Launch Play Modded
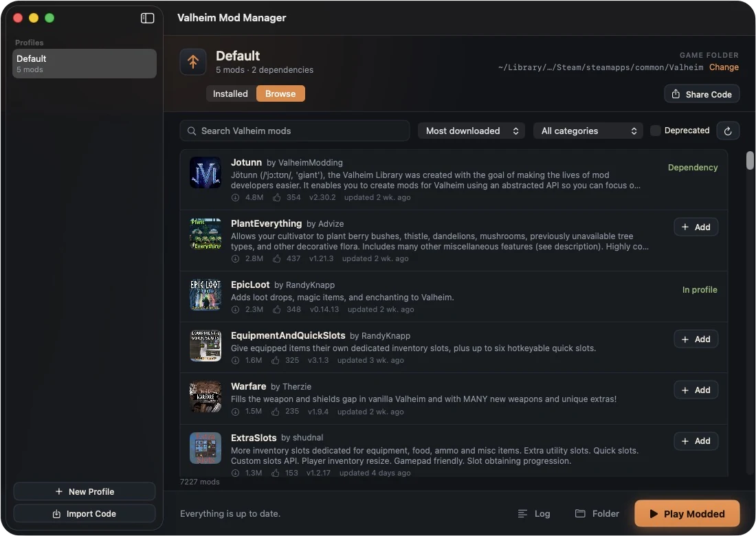Image resolution: width=756 pixels, height=536 pixels. pyautogui.click(x=687, y=514)
